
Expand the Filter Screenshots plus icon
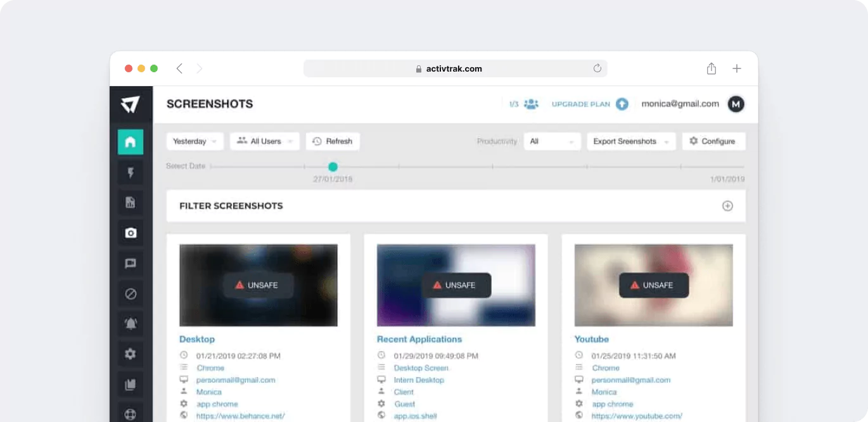pyautogui.click(x=727, y=206)
